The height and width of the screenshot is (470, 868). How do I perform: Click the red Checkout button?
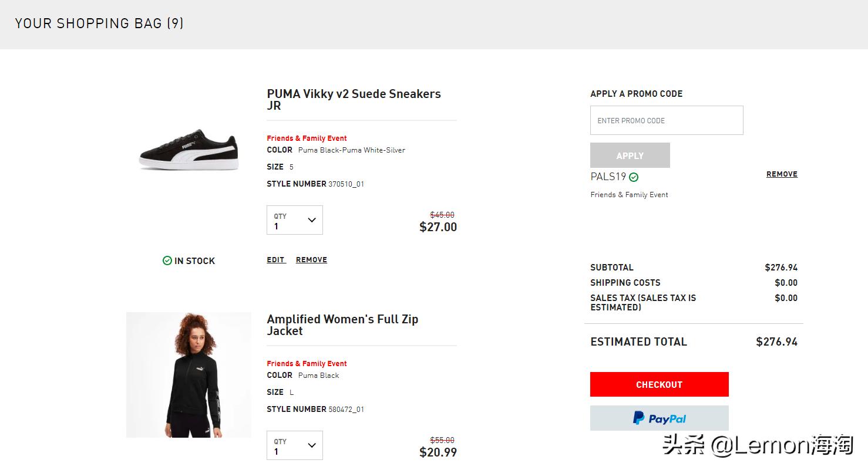click(659, 384)
